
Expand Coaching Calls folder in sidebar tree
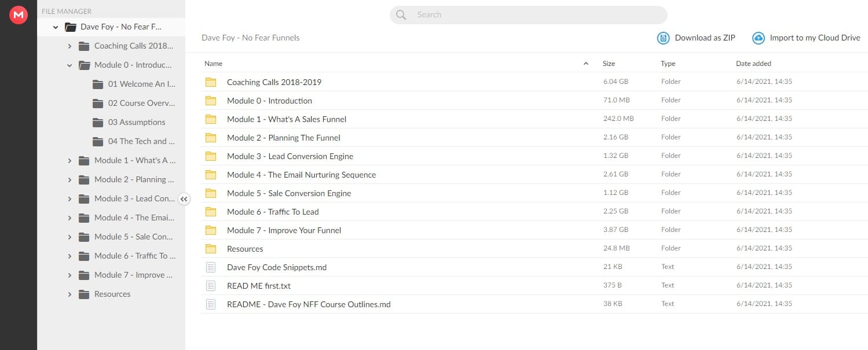coord(69,46)
